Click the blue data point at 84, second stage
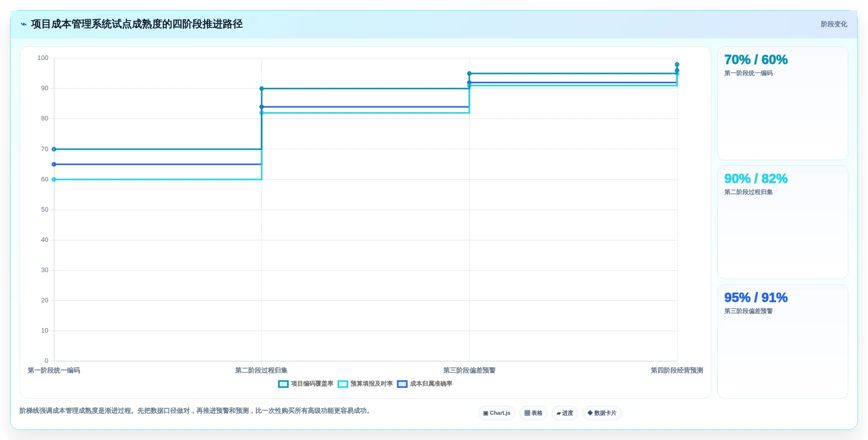Image resolution: width=868 pixels, height=440 pixels. pos(261,107)
